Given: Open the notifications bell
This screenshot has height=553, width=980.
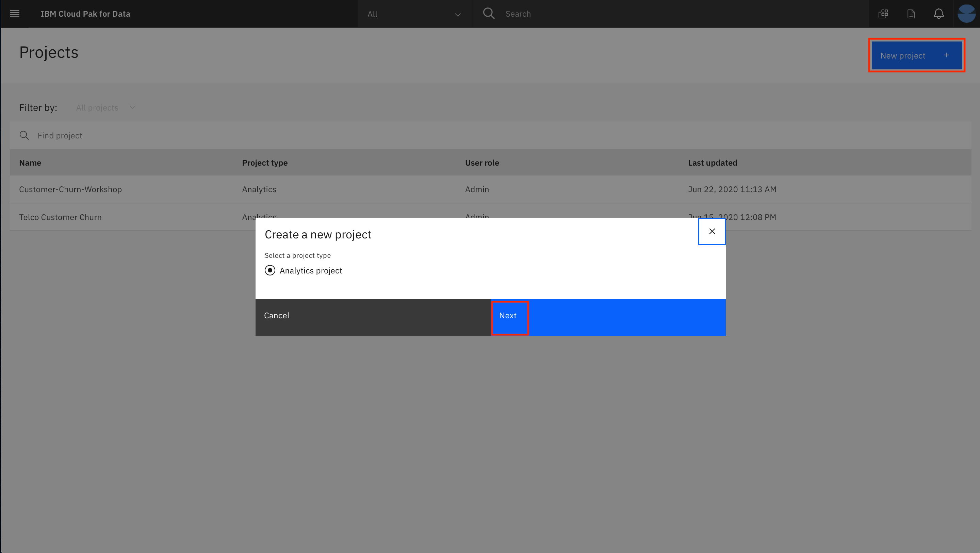Looking at the screenshot, I should coord(938,14).
